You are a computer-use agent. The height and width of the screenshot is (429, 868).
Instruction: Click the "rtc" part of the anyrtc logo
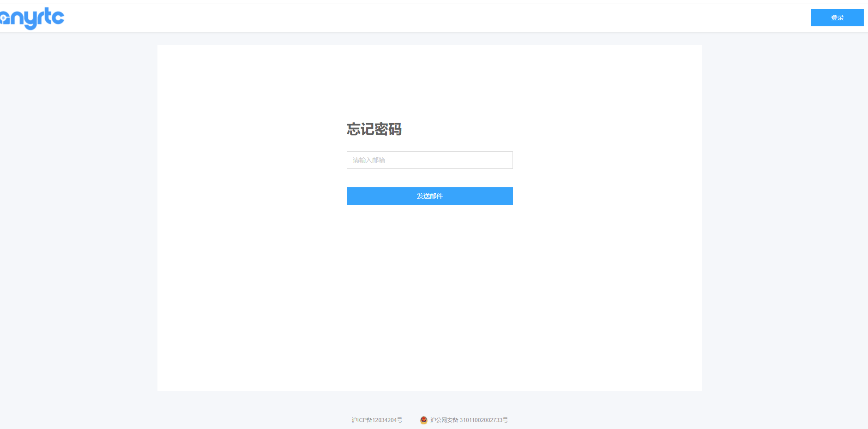tap(52, 17)
